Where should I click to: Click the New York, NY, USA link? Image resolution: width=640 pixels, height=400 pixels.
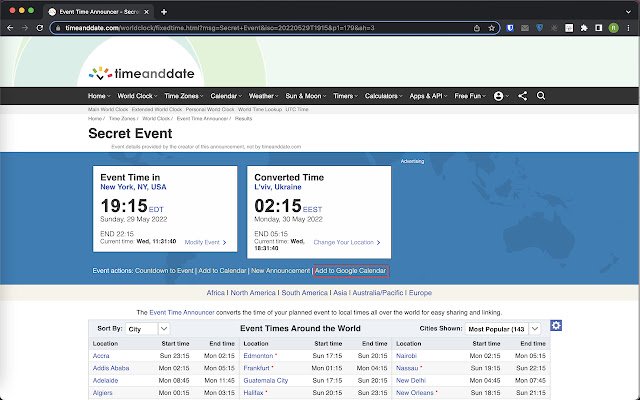[x=133, y=187]
